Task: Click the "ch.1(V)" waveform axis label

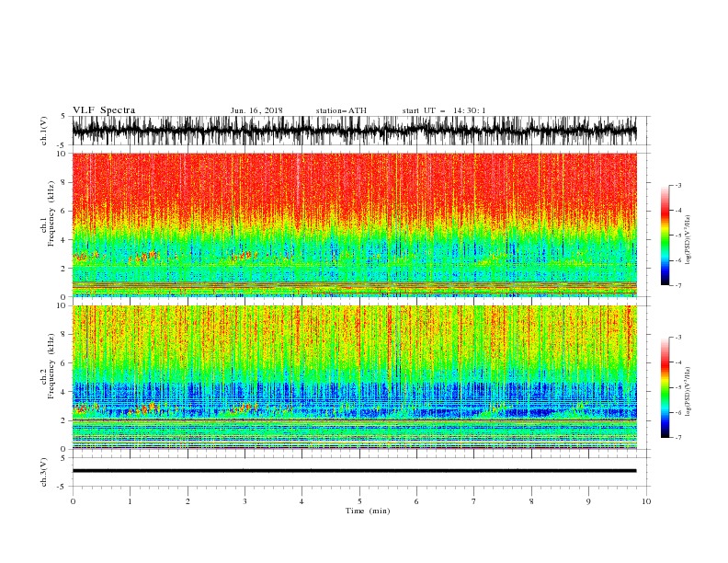Action: [x=44, y=132]
